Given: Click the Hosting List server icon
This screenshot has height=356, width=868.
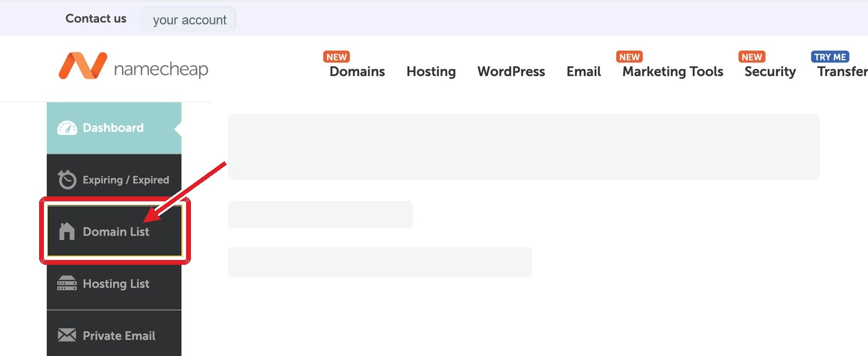Looking at the screenshot, I should pyautogui.click(x=67, y=283).
